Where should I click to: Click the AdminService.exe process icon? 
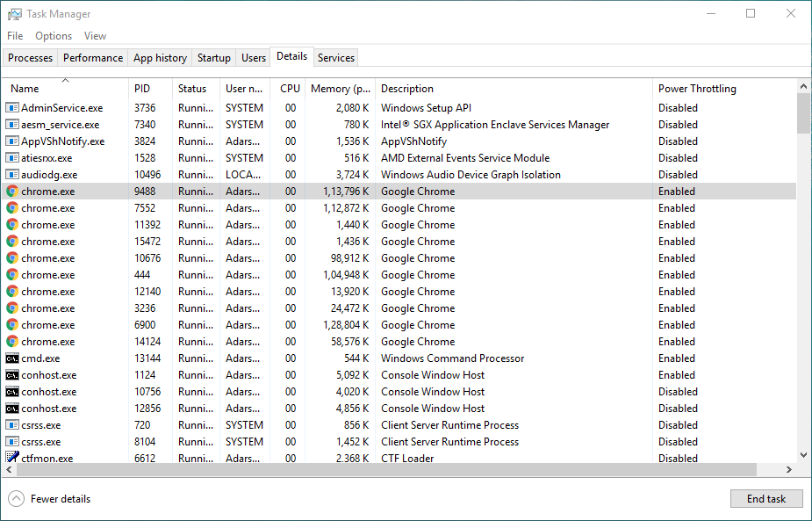pos(12,108)
